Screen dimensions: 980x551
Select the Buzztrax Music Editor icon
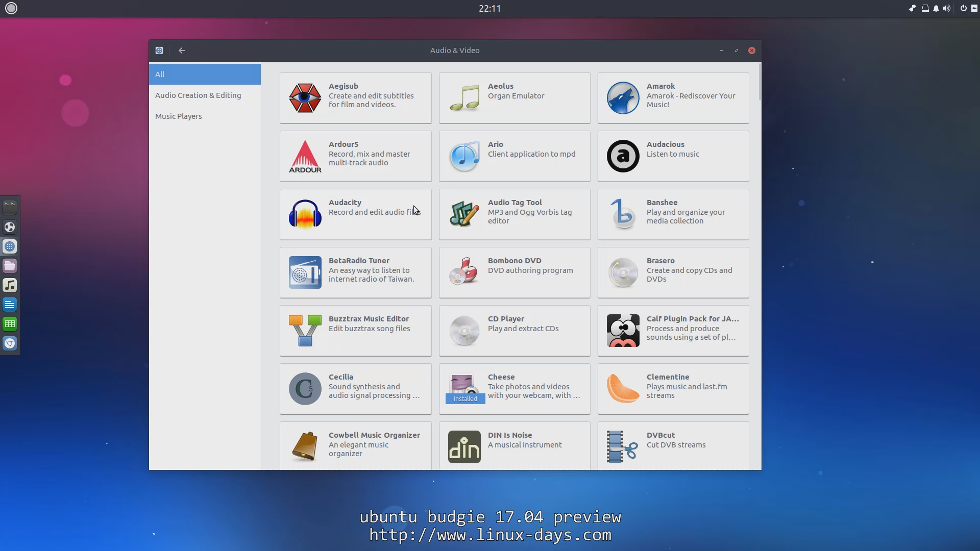pyautogui.click(x=305, y=331)
